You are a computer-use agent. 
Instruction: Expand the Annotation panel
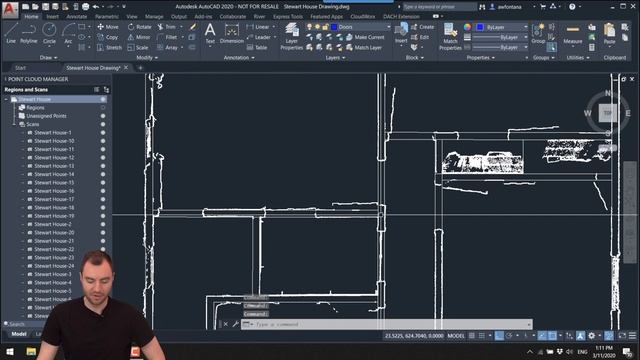[239, 58]
